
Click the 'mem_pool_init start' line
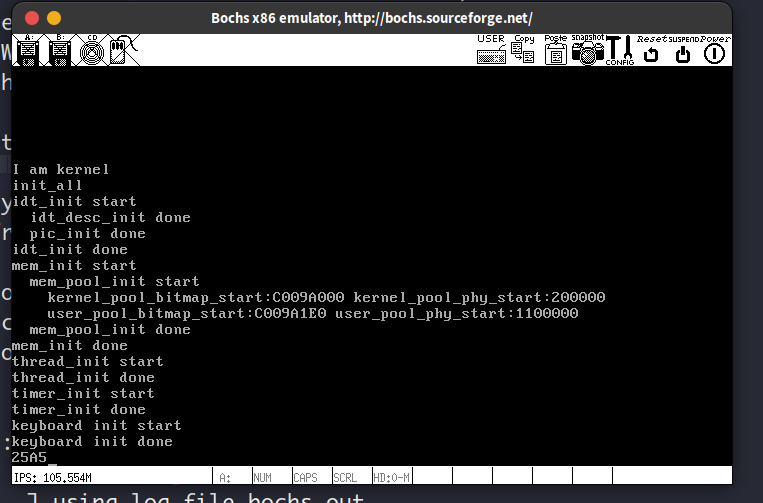click(x=114, y=282)
